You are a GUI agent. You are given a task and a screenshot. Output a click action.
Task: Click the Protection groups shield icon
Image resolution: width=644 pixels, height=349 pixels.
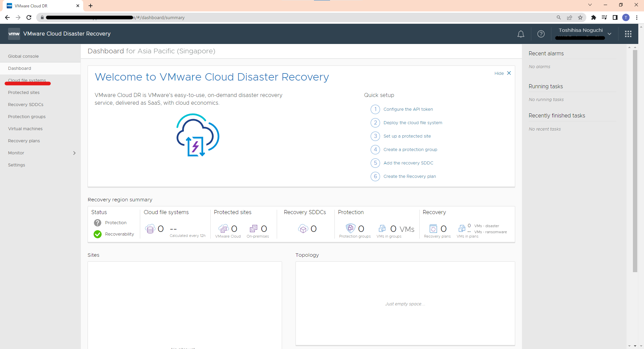pos(351,228)
